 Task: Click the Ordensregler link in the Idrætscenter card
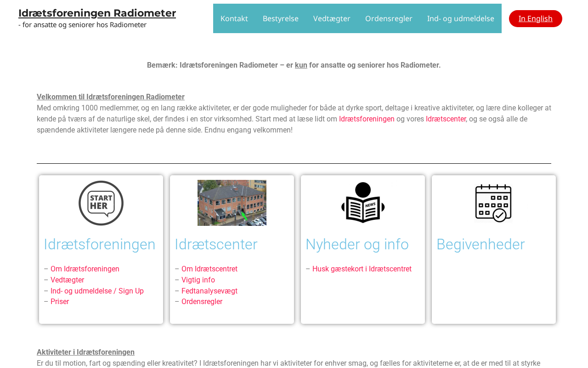point(202,302)
